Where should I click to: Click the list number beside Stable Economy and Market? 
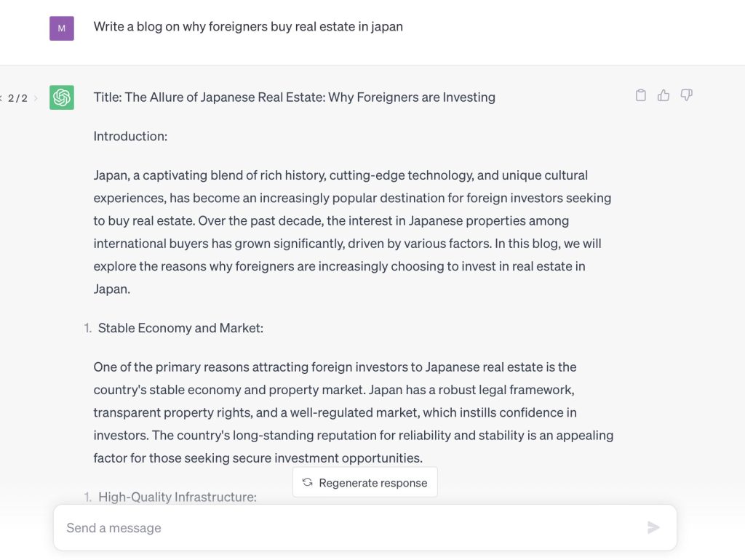tap(87, 328)
